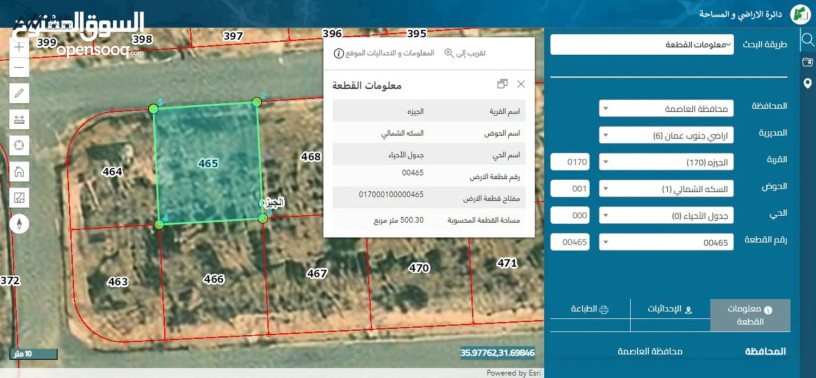Viewport: 816px width, 378px height.
Task: Click the coordinates readout 35.97762,31.69846
Action: pos(498,353)
